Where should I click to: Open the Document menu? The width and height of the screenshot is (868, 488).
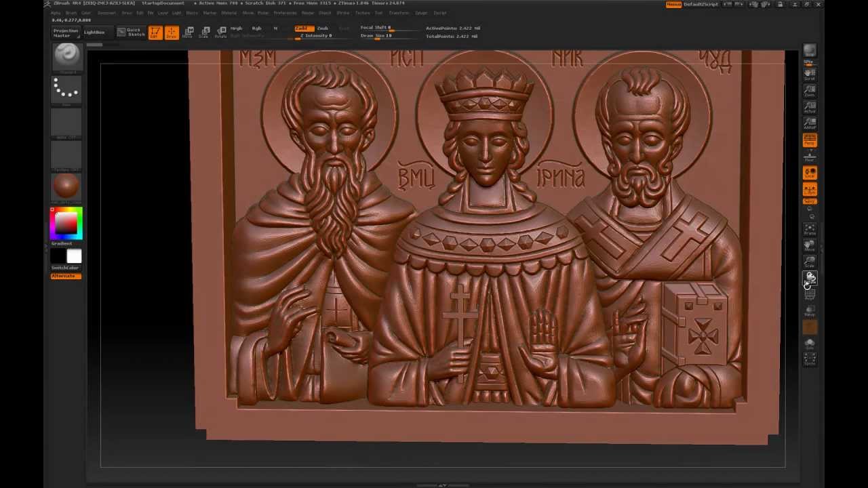106,13
